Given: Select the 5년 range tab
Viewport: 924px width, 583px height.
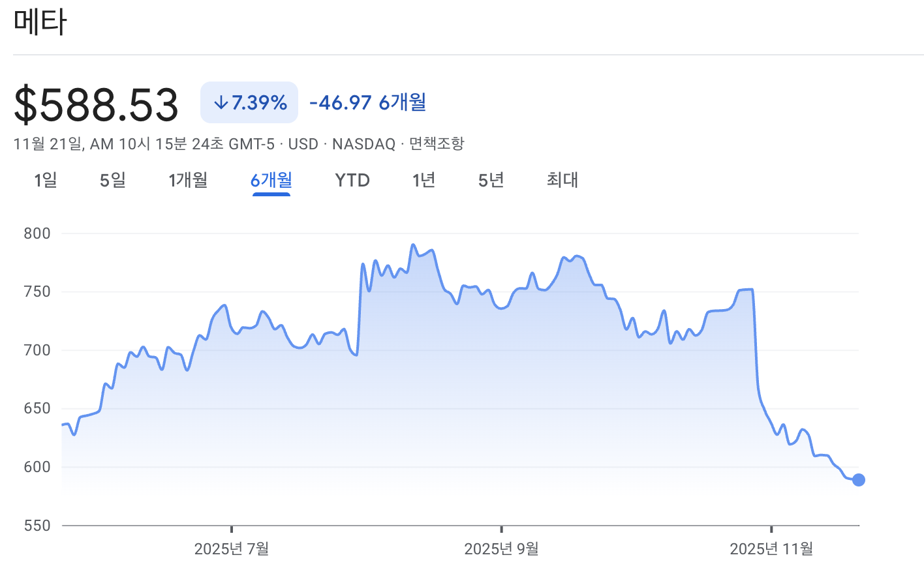Looking at the screenshot, I should [x=491, y=180].
